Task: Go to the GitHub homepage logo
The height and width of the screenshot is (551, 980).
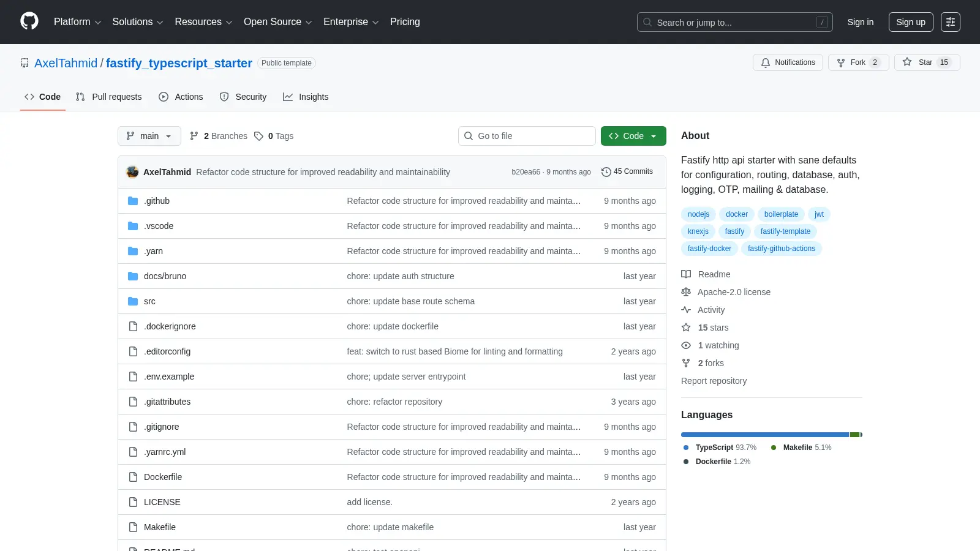Action: click(29, 21)
